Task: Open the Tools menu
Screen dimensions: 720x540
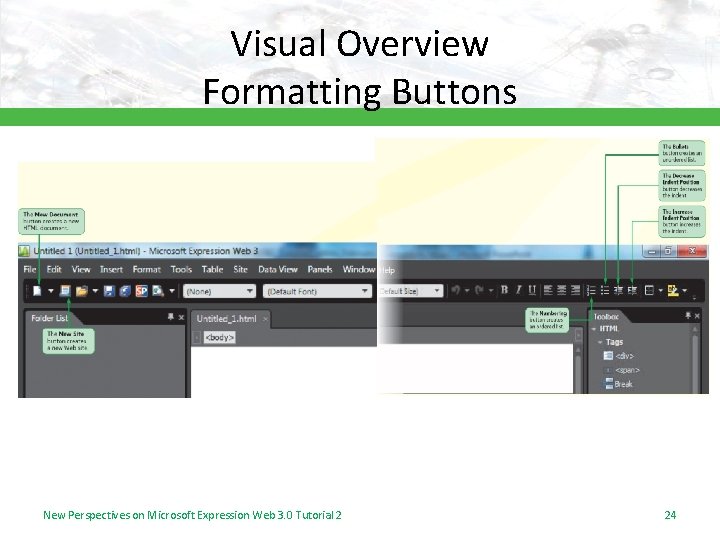Action: point(181,270)
